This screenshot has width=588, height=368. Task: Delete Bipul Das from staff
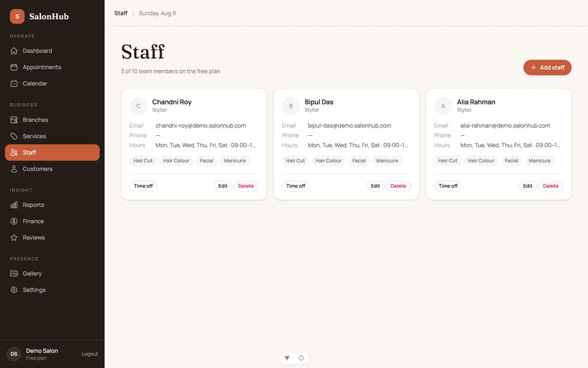398,186
